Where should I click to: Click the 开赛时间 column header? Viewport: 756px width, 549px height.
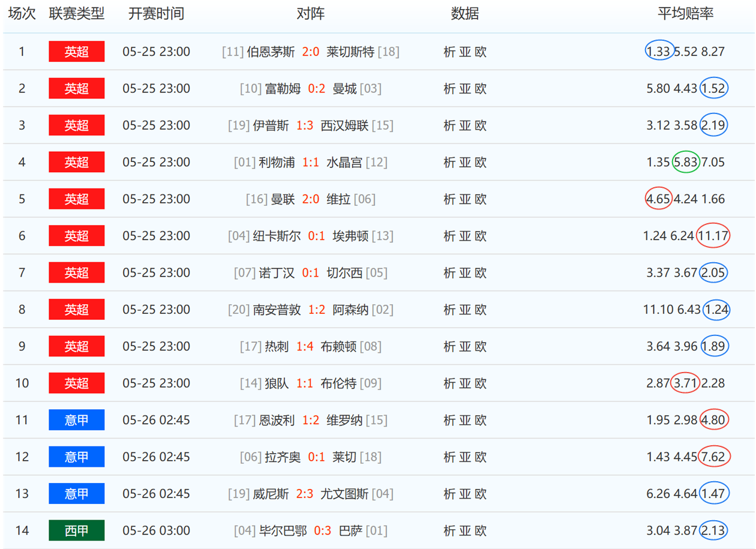point(156,14)
